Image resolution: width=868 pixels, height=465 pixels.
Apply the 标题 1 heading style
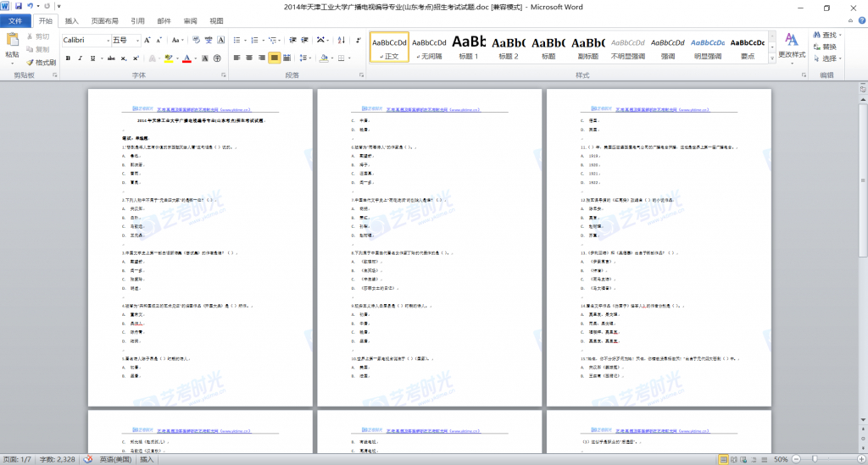[469, 47]
